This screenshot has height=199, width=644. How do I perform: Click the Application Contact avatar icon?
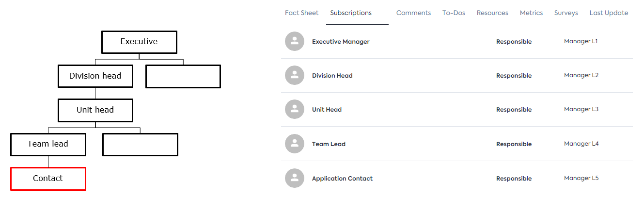[295, 178]
